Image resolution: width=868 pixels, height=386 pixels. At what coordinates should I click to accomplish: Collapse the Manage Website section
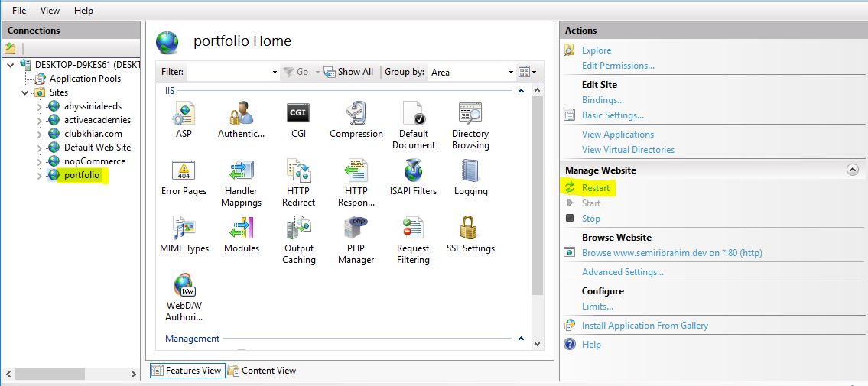click(x=853, y=170)
